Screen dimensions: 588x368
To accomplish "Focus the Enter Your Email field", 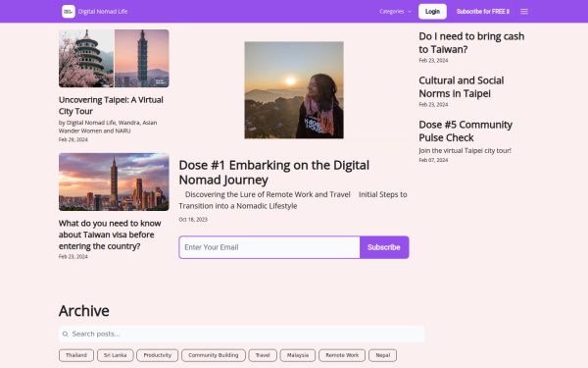I will point(269,247).
